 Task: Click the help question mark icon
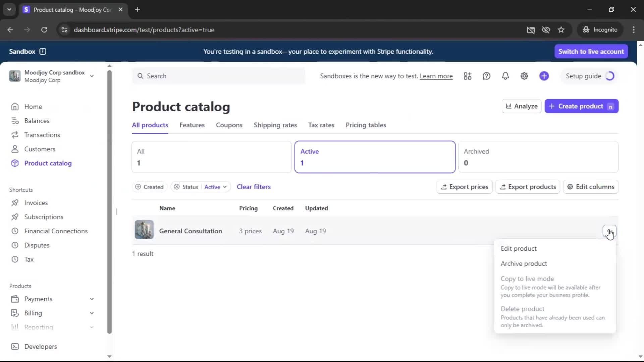pyautogui.click(x=486, y=76)
